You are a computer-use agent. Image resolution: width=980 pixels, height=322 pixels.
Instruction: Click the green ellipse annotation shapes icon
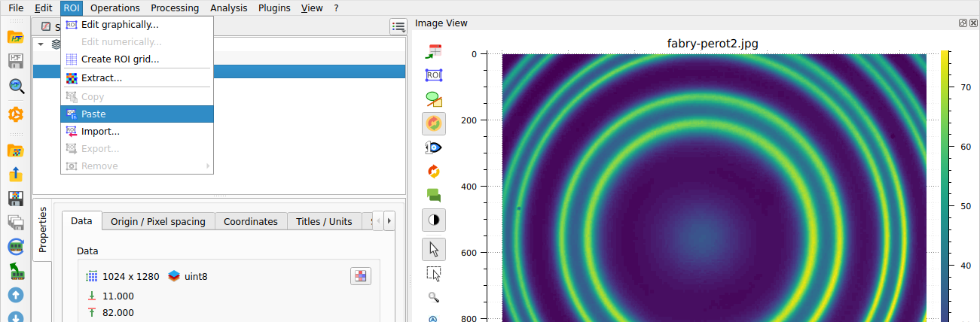coord(434,99)
